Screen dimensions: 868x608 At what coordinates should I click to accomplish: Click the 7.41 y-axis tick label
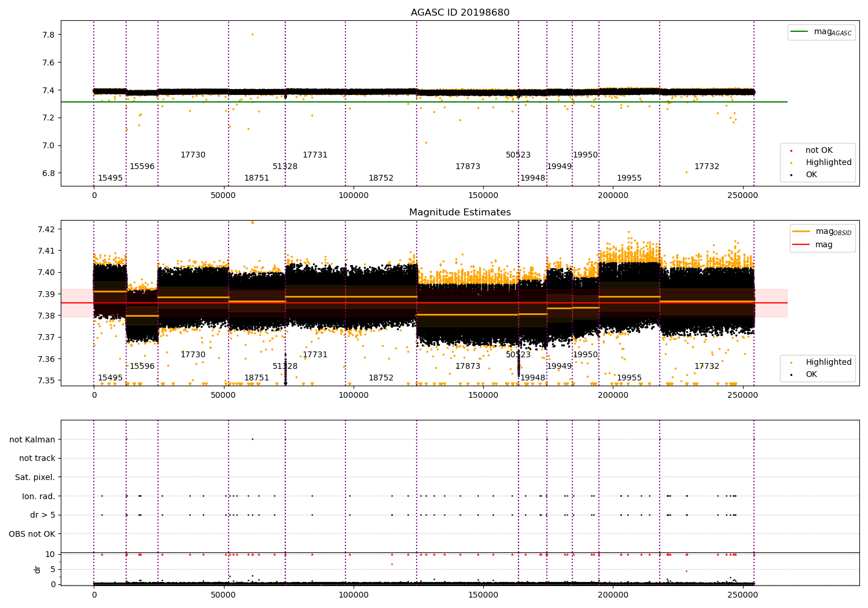coord(46,251)
